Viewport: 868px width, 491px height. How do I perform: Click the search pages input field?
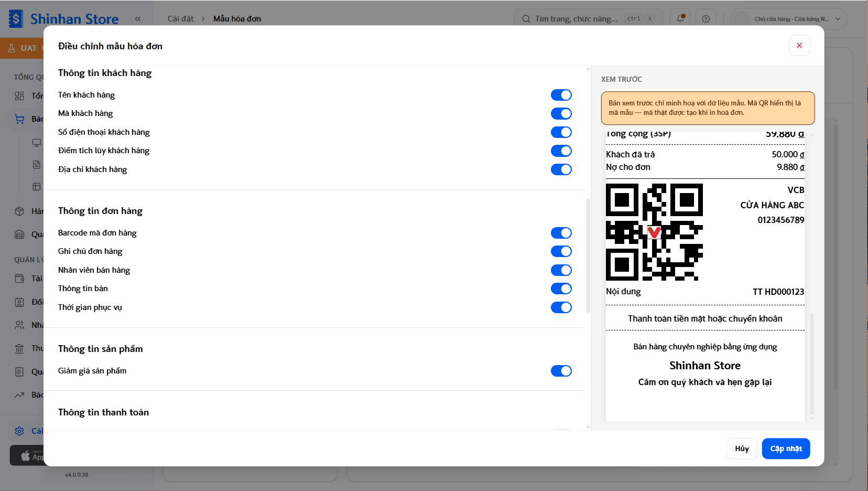pos(588,19)
